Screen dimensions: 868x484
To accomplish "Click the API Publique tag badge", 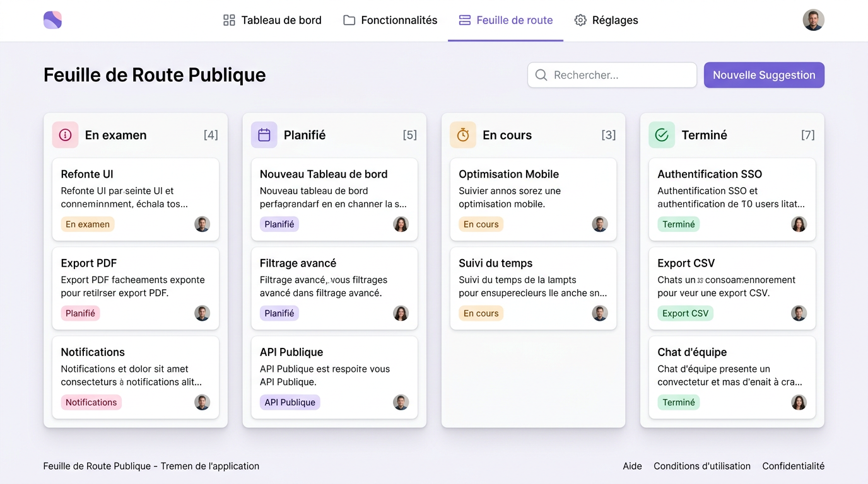I will [x=290, y=402].
